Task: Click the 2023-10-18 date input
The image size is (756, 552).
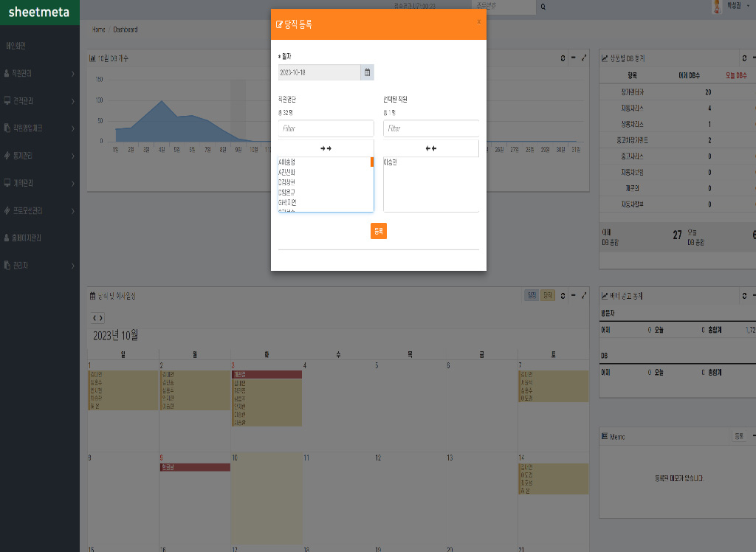Action: 319,72
